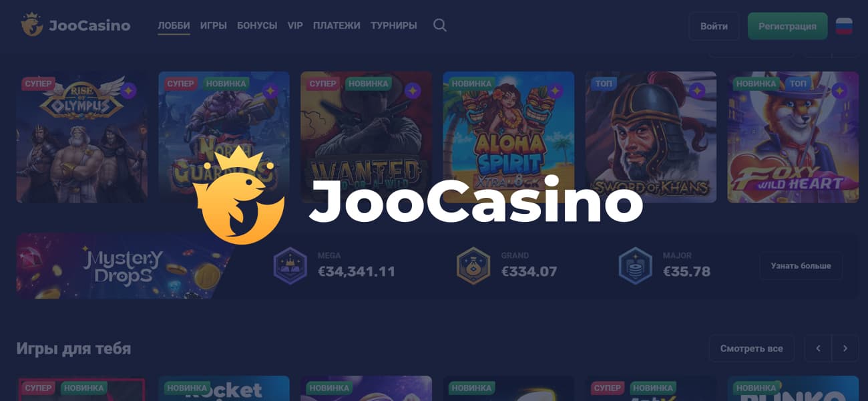The width and height of the screenshot is (868, 401).
Task: Click the Смотреть все button
Action: pos(752,348)
